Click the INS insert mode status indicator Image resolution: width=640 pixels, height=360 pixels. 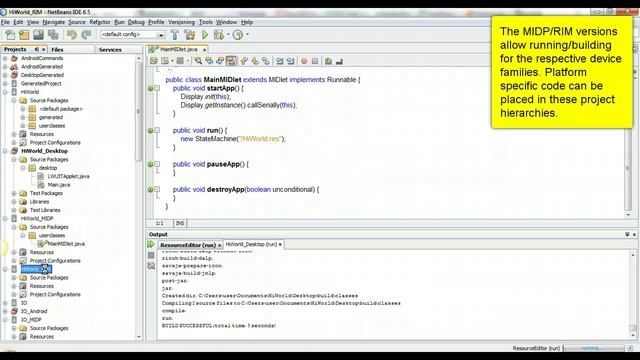point(180,223)
